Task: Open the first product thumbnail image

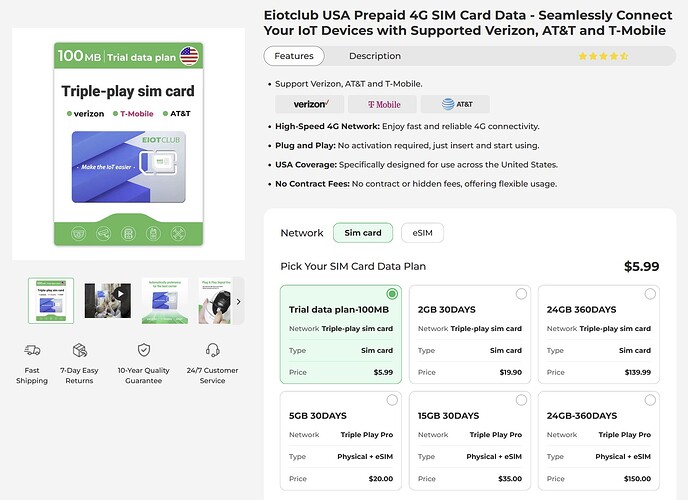Action: click(51, 300)
